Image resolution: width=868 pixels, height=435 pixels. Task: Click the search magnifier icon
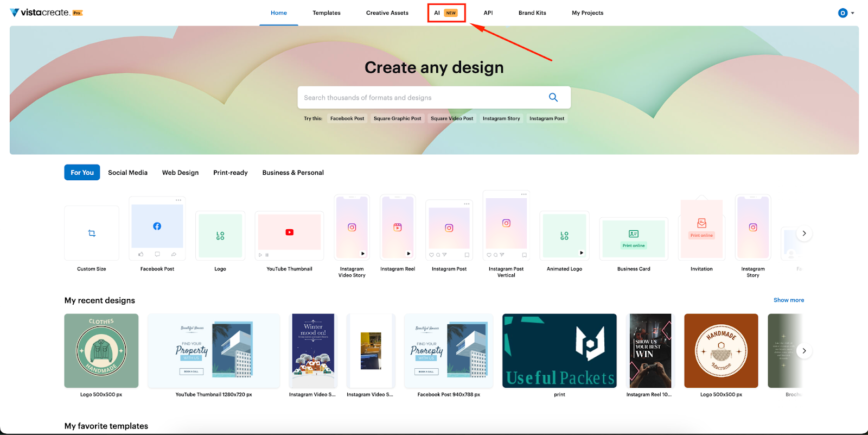(553, 97)
